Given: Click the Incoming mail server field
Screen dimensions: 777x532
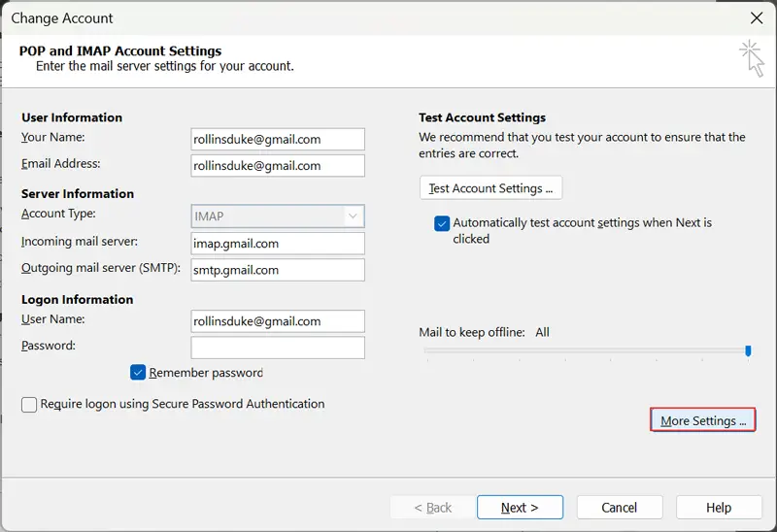Looking at the screenshot, I should tap(278, 244).
